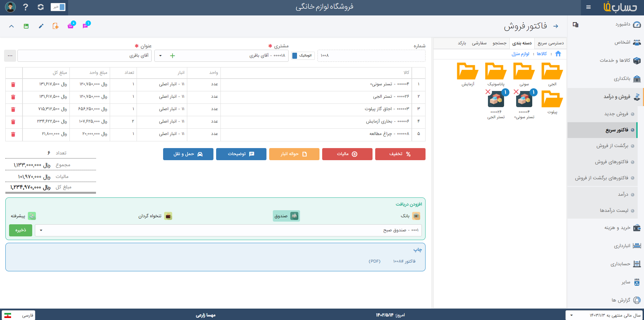
Task: Click the green save icon in toolbar
Action: (26, 26)
